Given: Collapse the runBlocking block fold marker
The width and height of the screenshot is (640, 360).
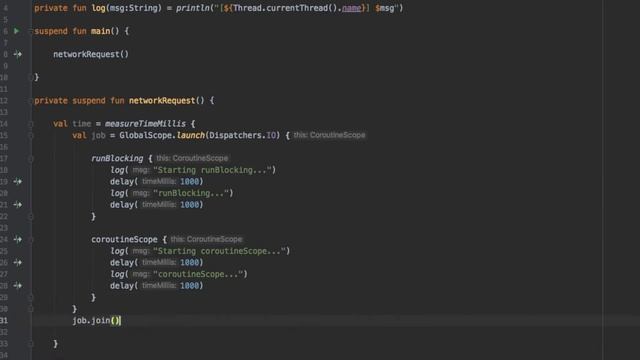Looking at the screenshot, I should [31, 158].
